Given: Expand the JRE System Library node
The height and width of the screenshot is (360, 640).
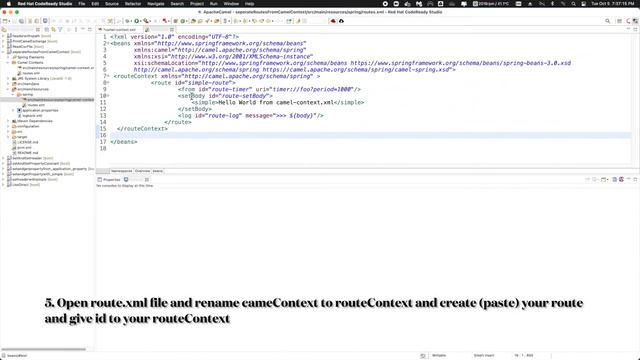Looking at the screenshot, I should (9, 78).
